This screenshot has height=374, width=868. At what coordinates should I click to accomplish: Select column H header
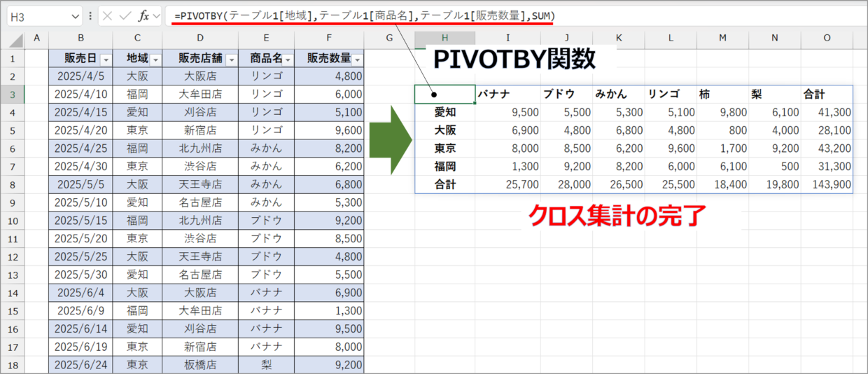pyautogui.click(x=444, y=38)
